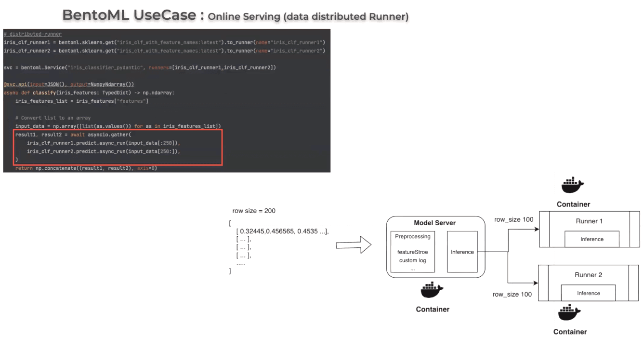Click the Container label under Model Server
The height and width of the screenshot is (338, 644).
click(x=433, y=309)
